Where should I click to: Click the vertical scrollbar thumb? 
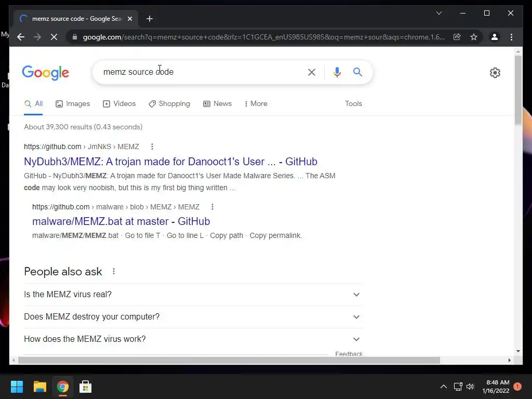(518, 90)
